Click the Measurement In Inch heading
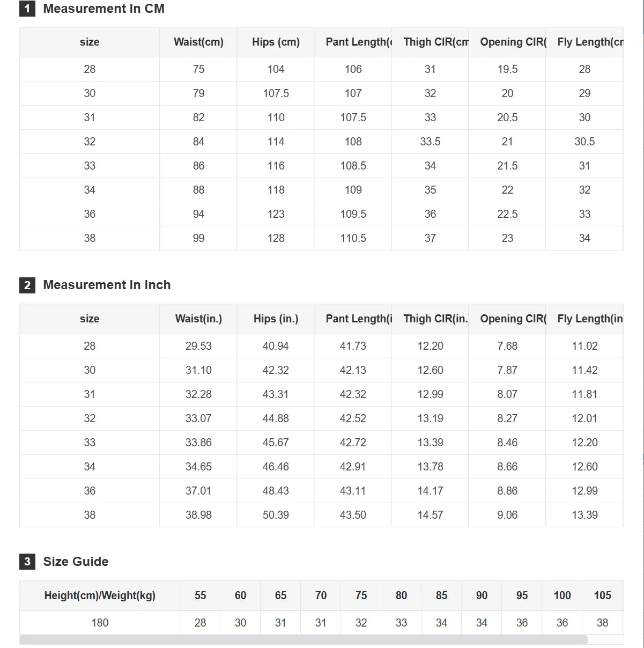Viewport: 644px width, 648px height. [107, 285]
